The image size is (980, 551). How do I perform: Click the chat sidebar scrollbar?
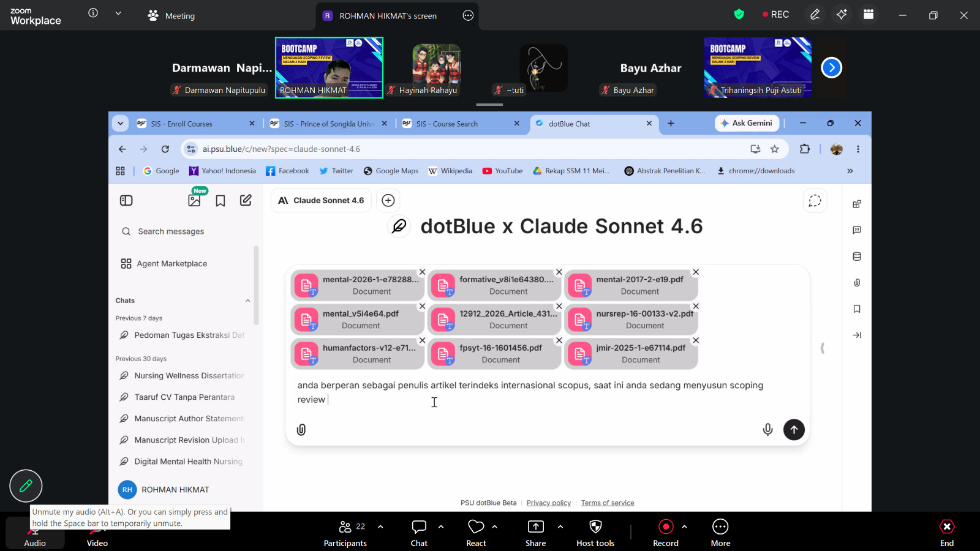tap(256, 285)
